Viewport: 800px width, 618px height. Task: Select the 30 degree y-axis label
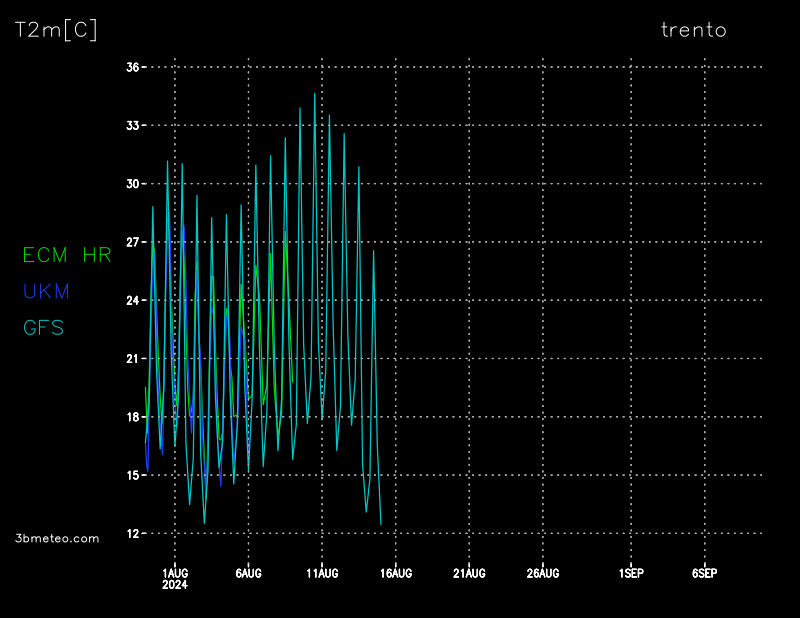(132, 184)
